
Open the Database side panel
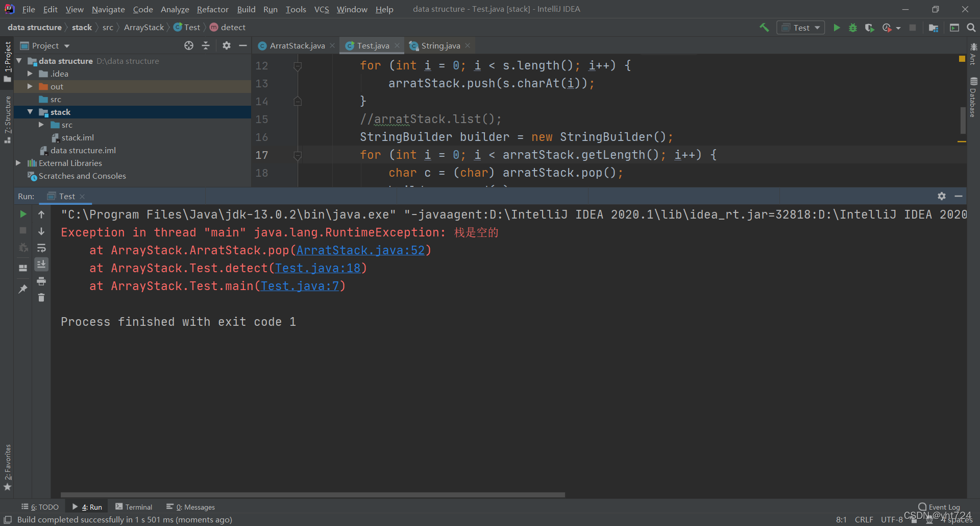[x=973, y=97]
